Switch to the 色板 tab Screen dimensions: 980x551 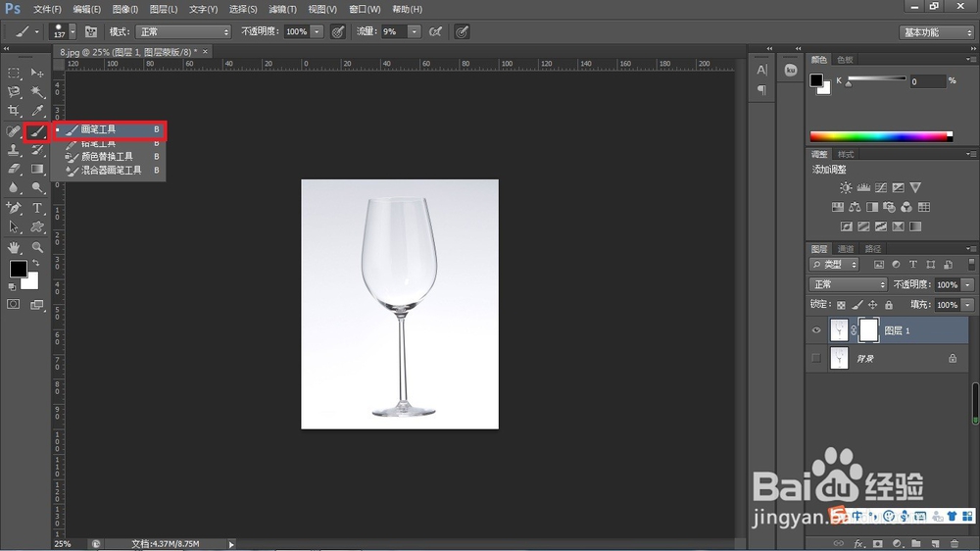point(845,60)
